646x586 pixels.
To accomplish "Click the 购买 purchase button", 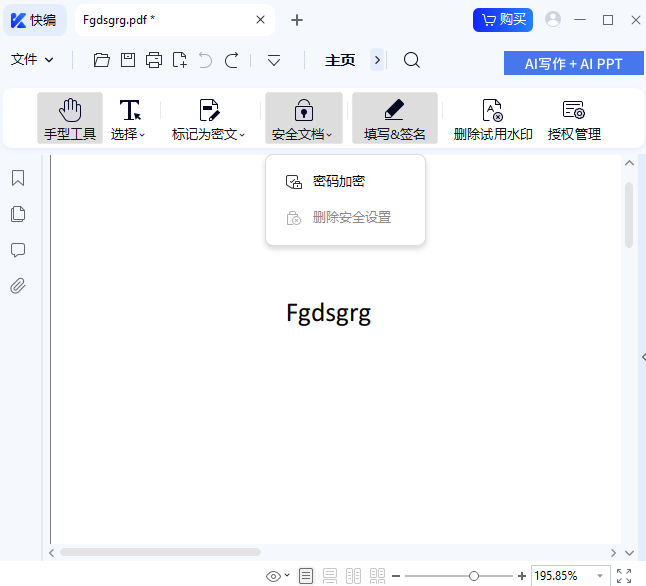I will tap(503, 19).
